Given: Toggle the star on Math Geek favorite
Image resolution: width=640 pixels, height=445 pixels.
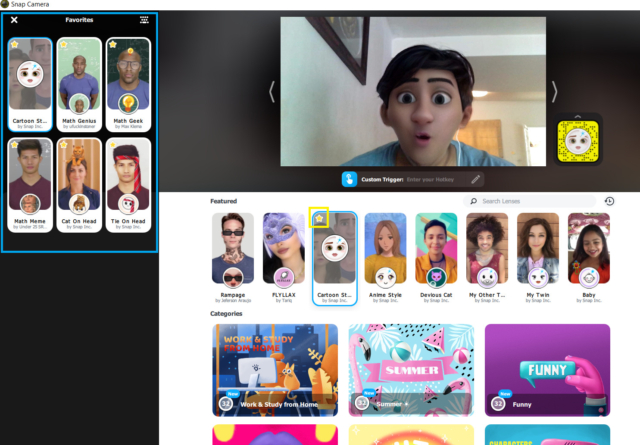Looking at the screenshot, I should pos(113,44).
